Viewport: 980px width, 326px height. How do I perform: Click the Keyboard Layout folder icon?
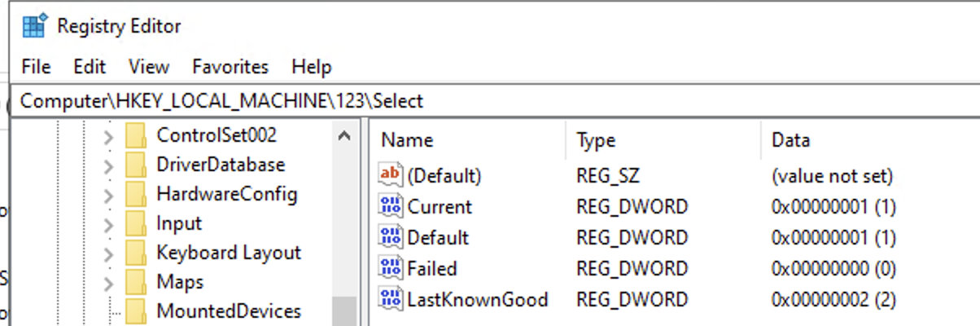(x=136, y=253)
